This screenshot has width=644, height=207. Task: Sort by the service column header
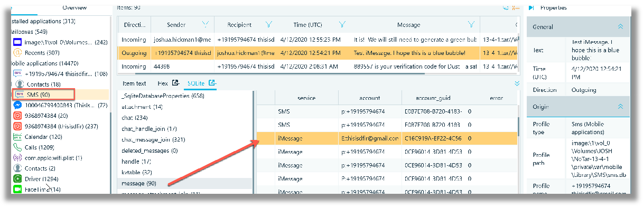(306, 98)
